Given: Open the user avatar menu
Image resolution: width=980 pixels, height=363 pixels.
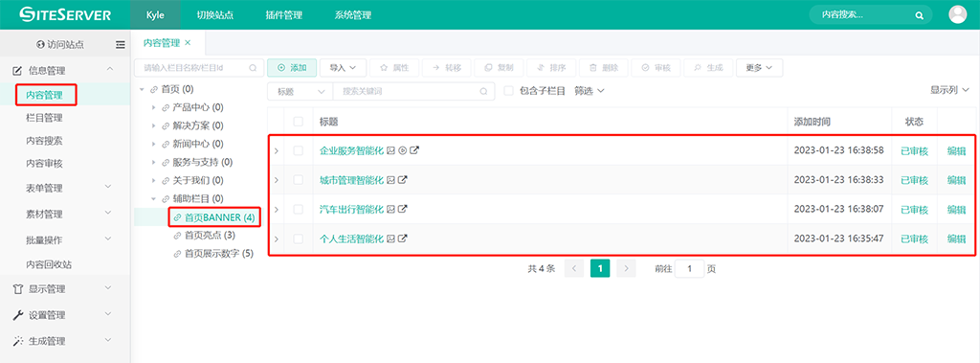Looking at the screenshot, I should point(957,14).
